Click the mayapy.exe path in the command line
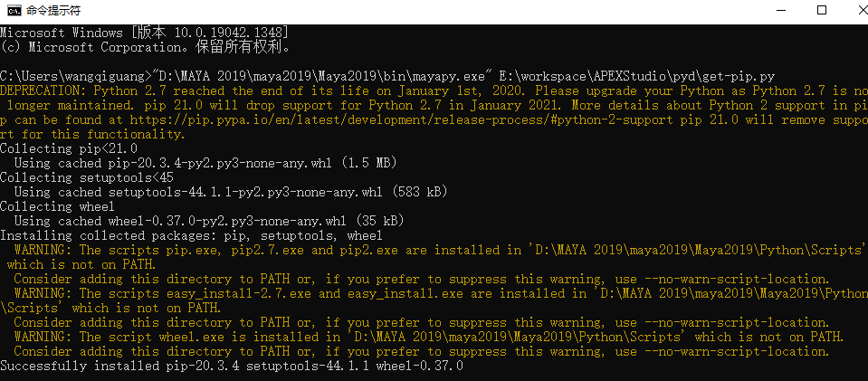This screenshot has height=381, width=868. [x=322, y=76]
